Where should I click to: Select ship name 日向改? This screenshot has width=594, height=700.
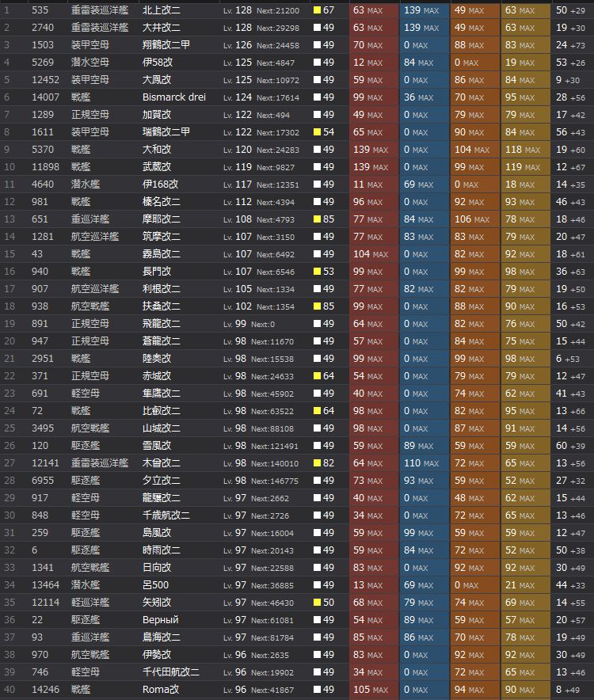157,568
